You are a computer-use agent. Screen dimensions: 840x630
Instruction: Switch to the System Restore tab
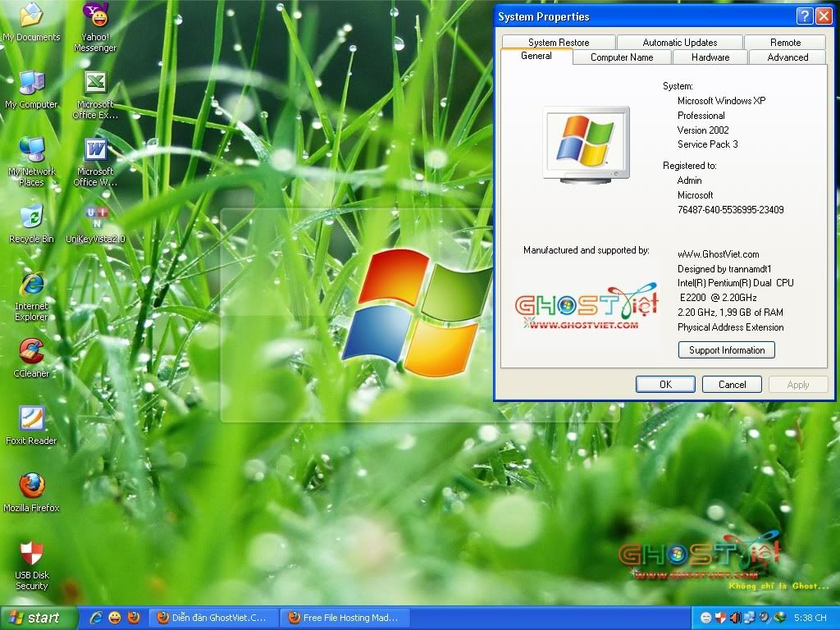click(558, 42)
